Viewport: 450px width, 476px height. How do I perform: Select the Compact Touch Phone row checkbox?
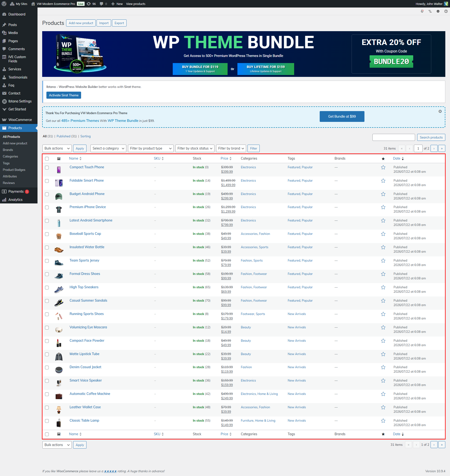pyautogui.click(x=47, y=168)
